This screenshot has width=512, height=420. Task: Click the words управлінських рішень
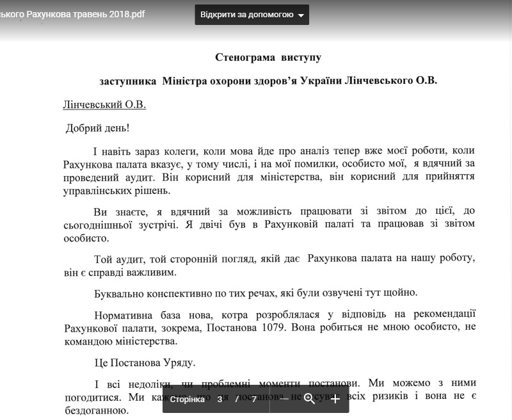(117, 191)
